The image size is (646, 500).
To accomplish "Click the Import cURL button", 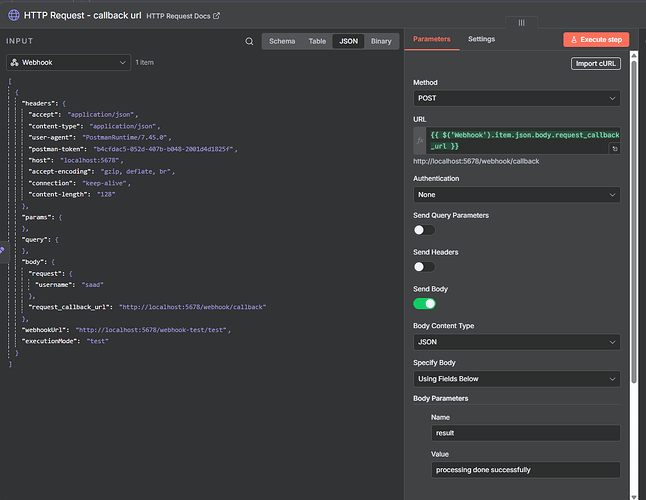I will point(596,63).
